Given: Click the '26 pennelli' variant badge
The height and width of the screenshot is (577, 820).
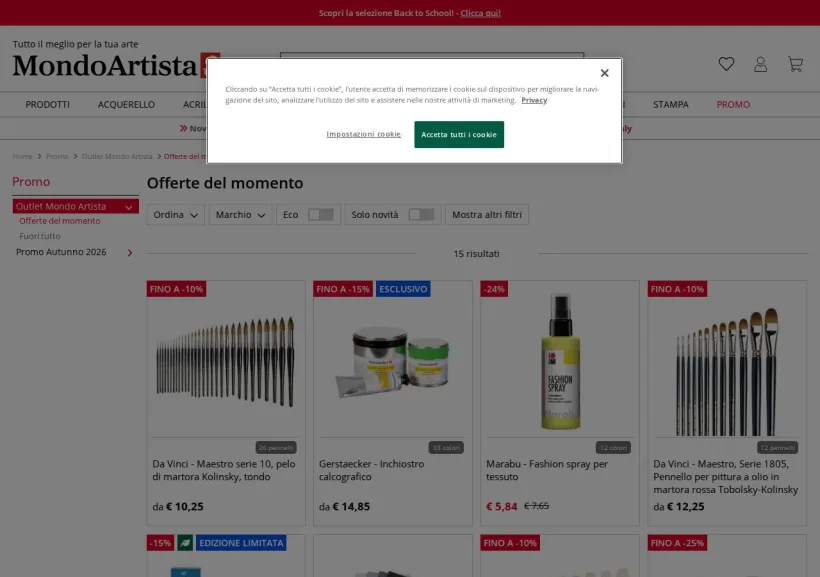Looking at the screenshot, I should pos(276,448).
